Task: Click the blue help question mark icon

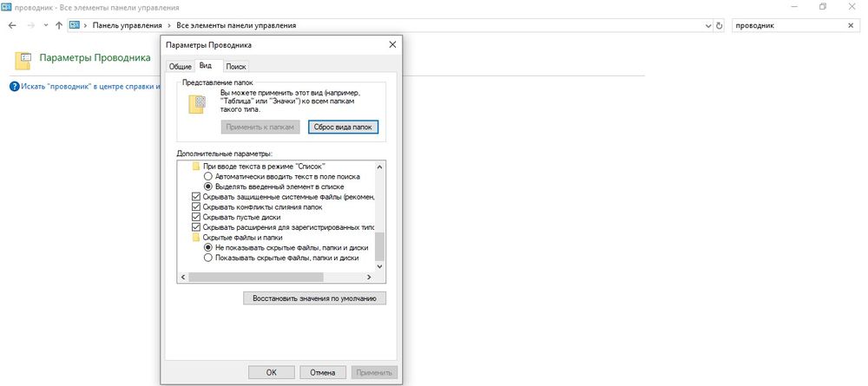Action: [15, 87]
